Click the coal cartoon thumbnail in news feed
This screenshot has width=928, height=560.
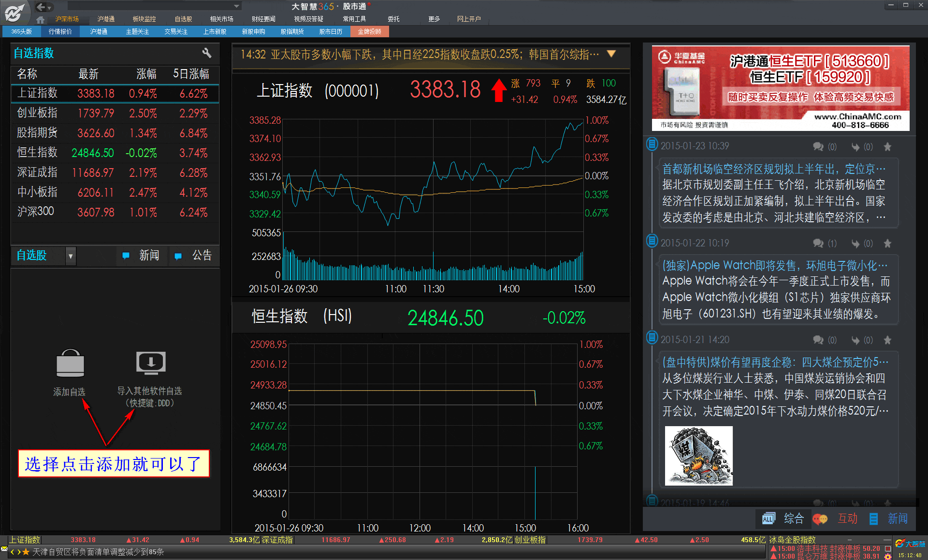point(698,455)
